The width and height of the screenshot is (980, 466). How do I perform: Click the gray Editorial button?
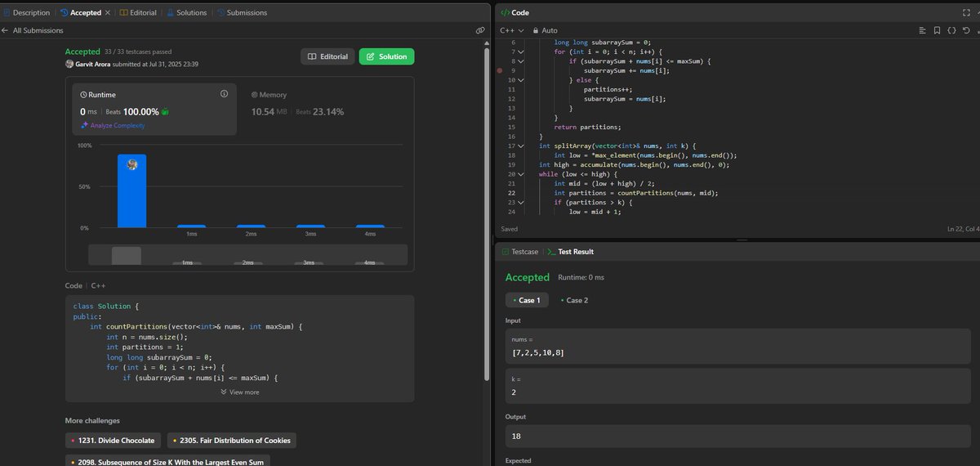328,56
